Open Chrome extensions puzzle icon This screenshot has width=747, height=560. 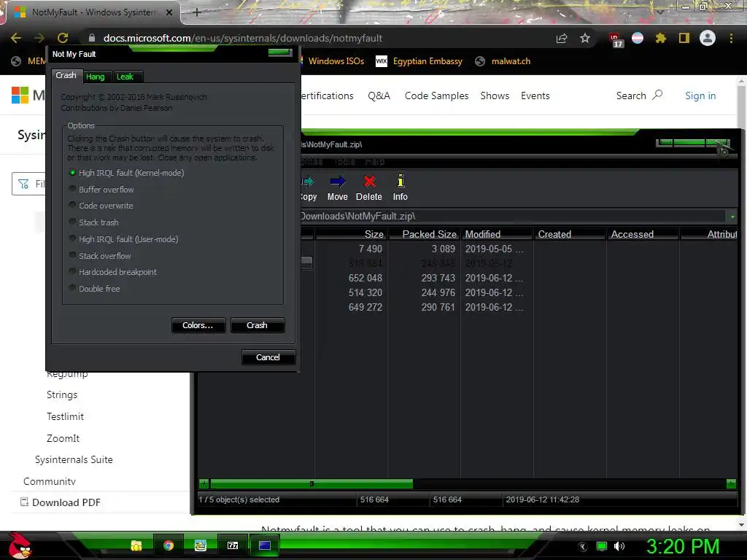661,38
